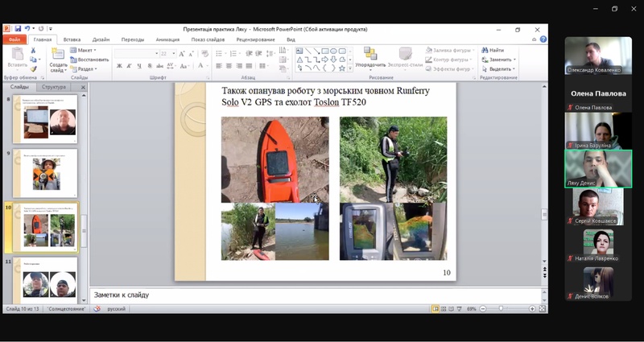This screenshot has height=342, width=644.
Task: Select the triangle shape in gallery
Action: click(299, 60)
